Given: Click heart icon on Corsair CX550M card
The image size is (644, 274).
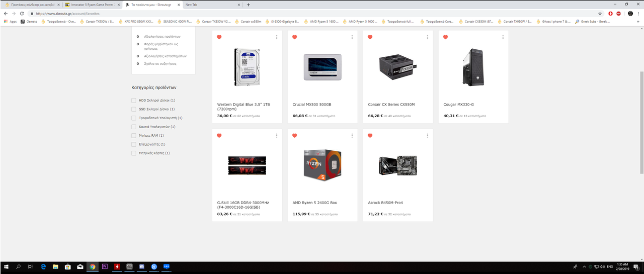Looking at the screenshot, I should (370, 37).
